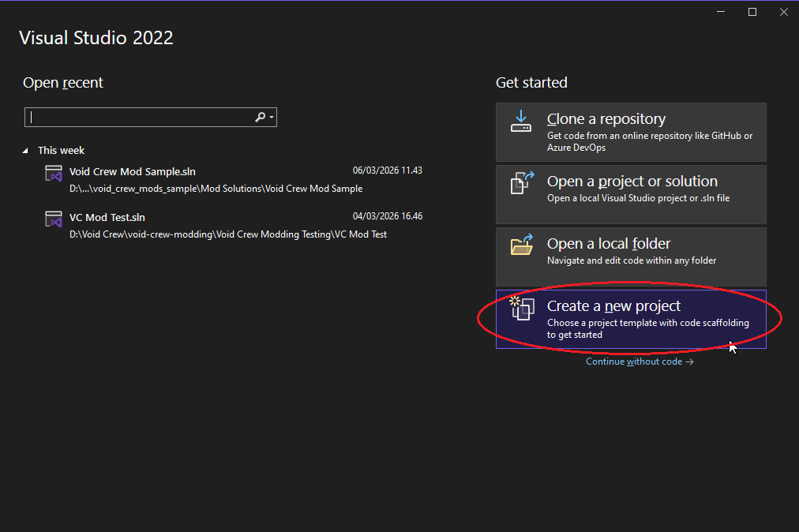Click the D:\Void Crew path under VC Mod Test
The image size is (799, 532).
click(227, 234)
